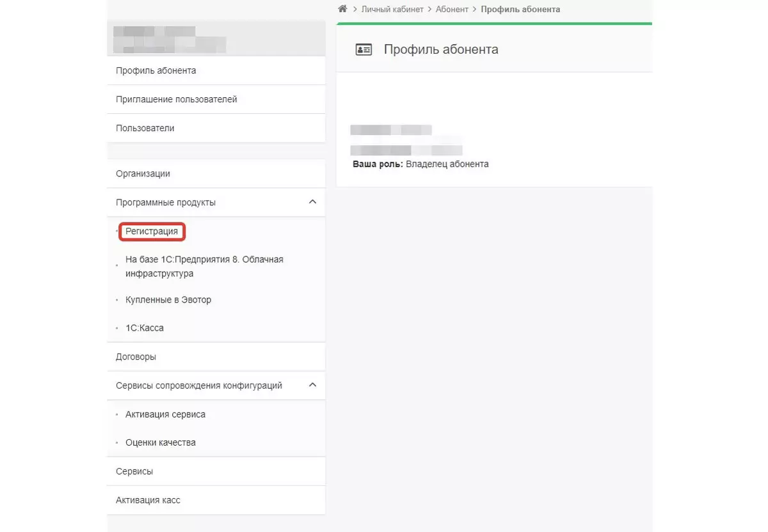768x532 pixels.
Task: Open Активация касс in sidebar
Action: point(148,500)
